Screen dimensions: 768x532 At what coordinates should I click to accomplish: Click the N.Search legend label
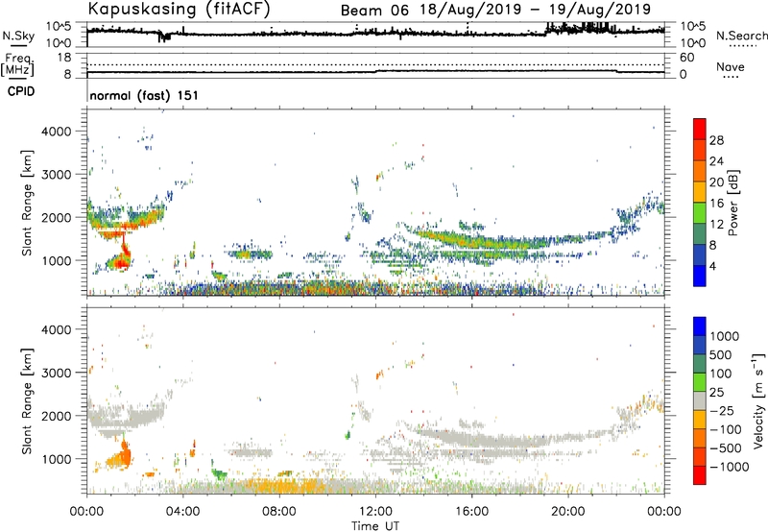click(742, 36)
